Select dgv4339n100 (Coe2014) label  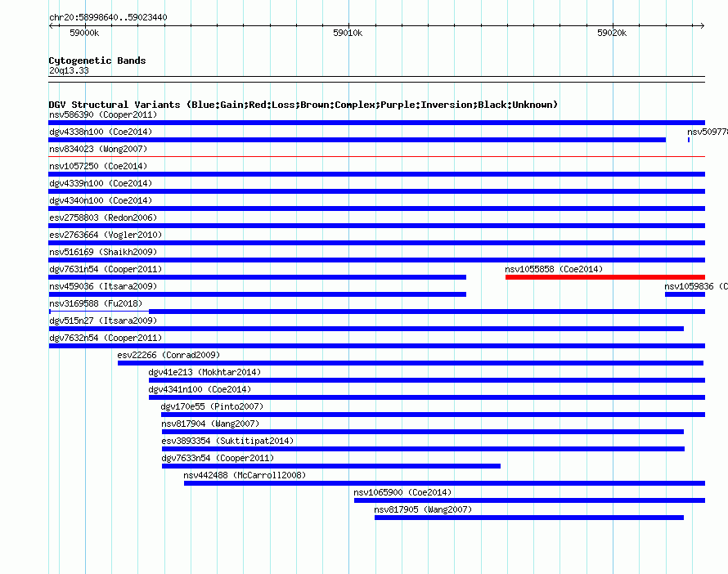[x=101, y=183]
